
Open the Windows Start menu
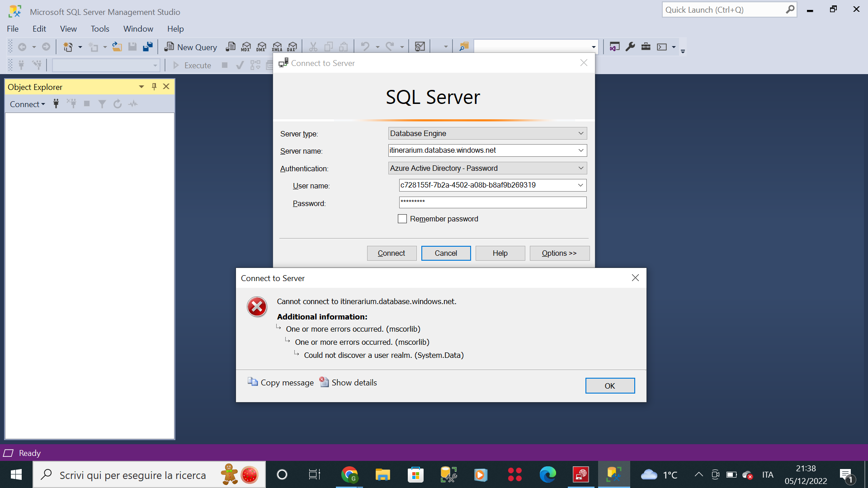coord(16,474)
